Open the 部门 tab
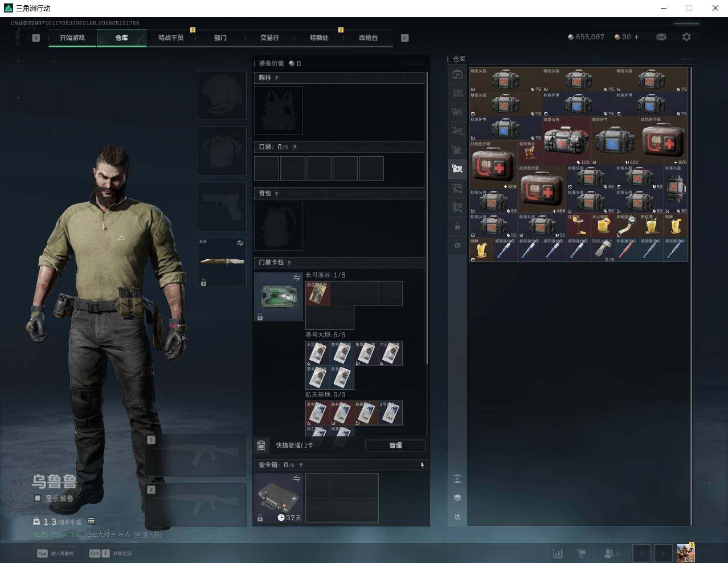The width and height of the screenshot is (728, 563). click(220, 38)
